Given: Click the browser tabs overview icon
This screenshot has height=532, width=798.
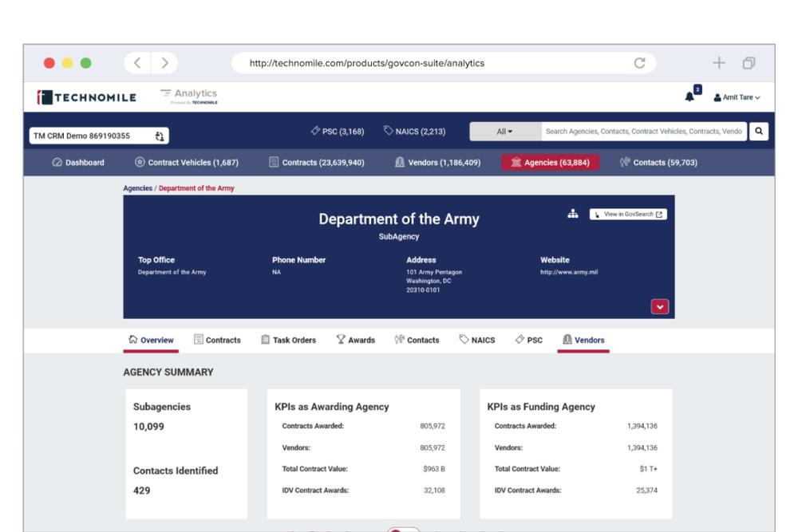Looking at the screenshot, I should point(749,63).
